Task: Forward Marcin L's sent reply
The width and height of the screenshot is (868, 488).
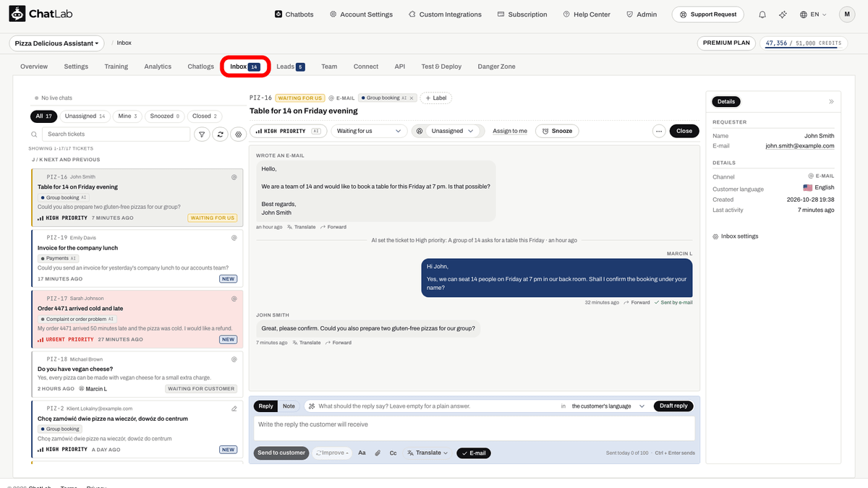Action: click(637, 302)
